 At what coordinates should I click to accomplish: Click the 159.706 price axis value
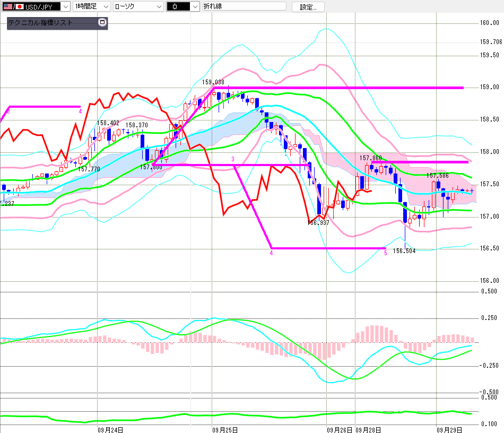pos(491,42)
